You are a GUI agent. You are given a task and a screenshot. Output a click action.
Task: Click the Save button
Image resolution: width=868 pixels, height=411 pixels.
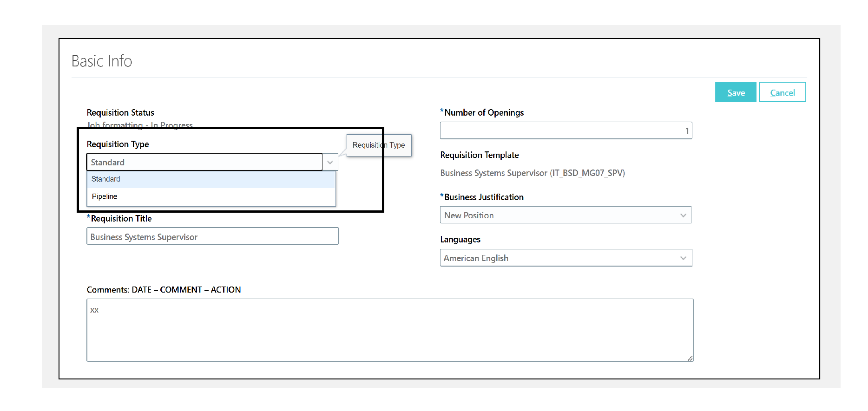tap(736, 92)
